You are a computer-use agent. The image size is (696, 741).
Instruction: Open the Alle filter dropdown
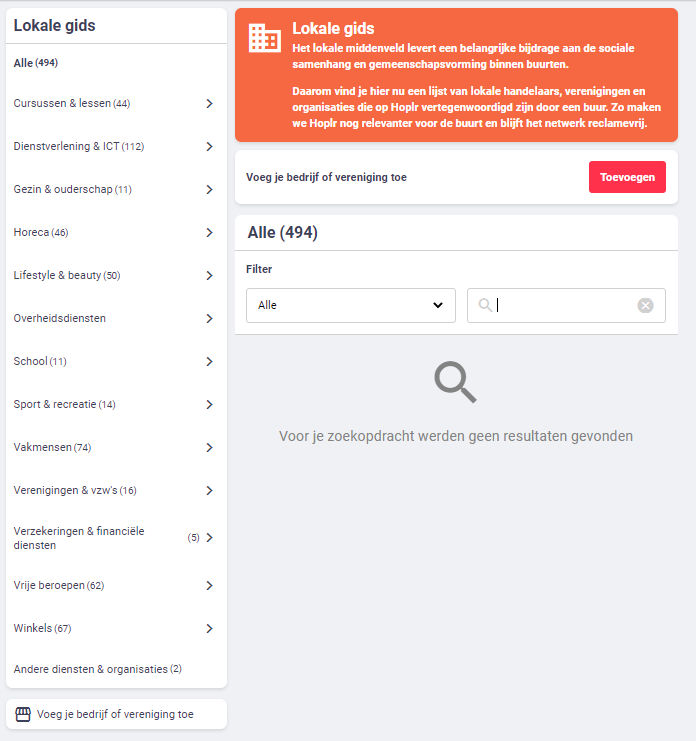[x=350, y=305]
